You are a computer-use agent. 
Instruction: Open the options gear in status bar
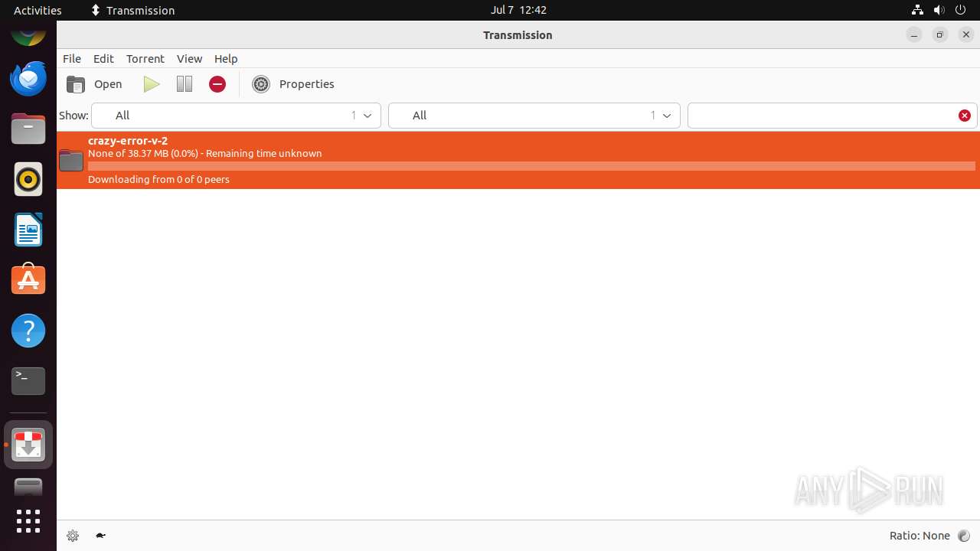73,536
